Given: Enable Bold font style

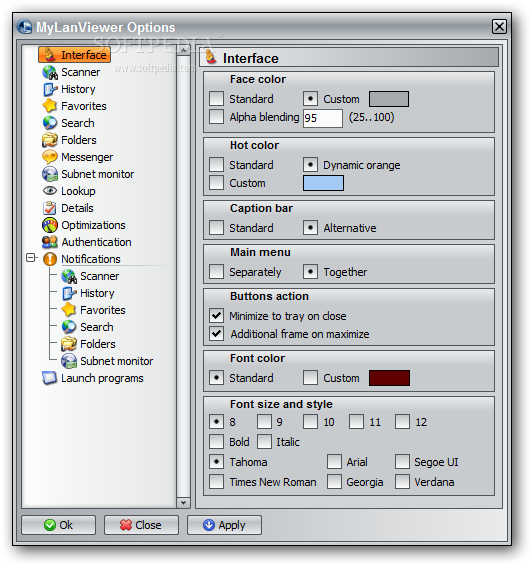Looking at the screenshot, I should point(217,441).
